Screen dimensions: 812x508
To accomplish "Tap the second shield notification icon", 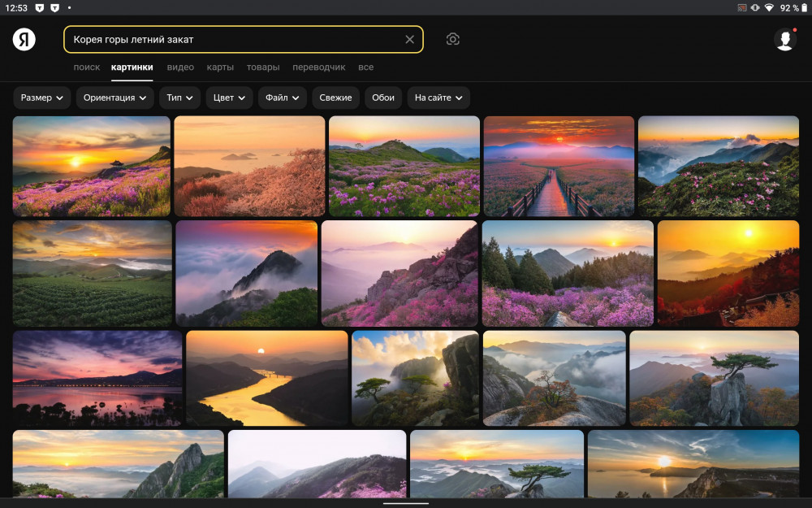I will (x=54, y=8).
